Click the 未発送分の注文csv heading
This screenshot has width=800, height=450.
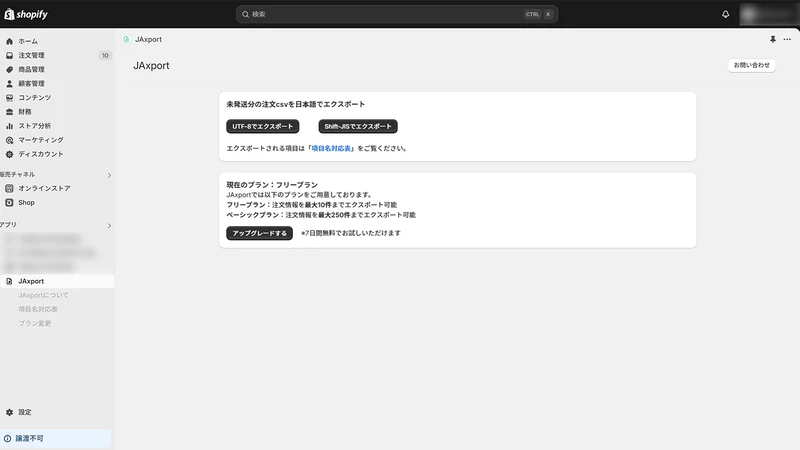[x=296, y=104]
